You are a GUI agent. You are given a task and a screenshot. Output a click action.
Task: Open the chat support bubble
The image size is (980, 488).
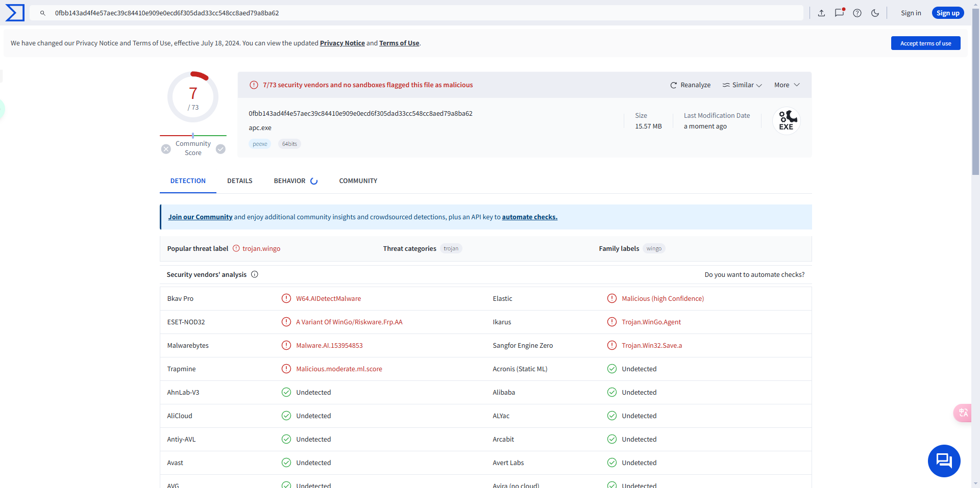pos(944,461)
